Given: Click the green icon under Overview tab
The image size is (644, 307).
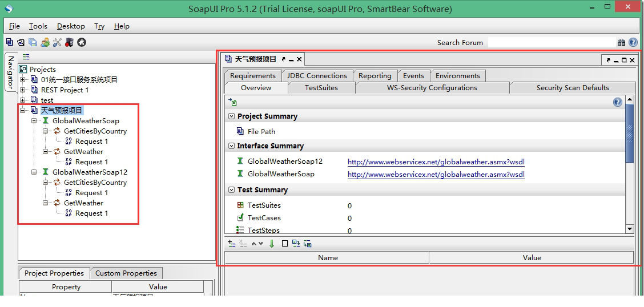Looking at the screenshot, I should click(233, 102).
